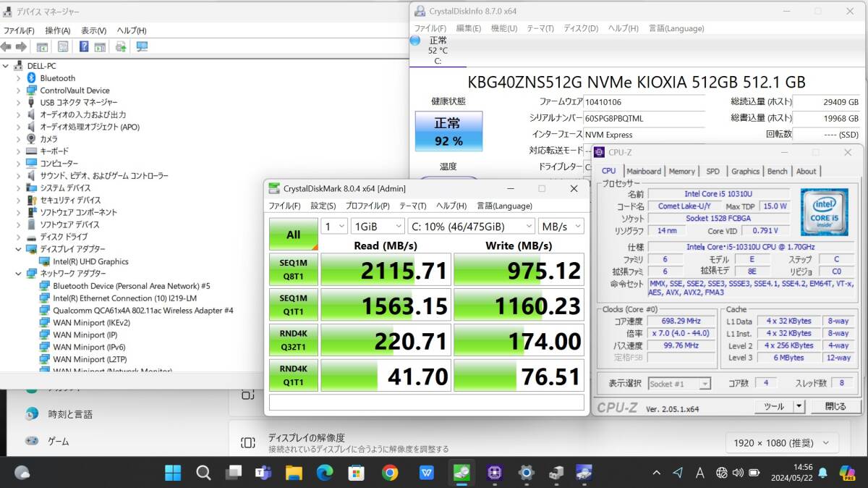
Task: Open Task View on the taskbar
Action: (233, 473)
